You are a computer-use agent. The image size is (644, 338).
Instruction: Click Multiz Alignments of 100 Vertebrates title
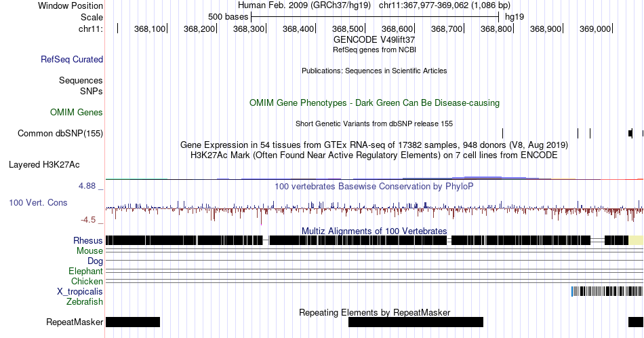pyautogui.click(x=374, y=231)
